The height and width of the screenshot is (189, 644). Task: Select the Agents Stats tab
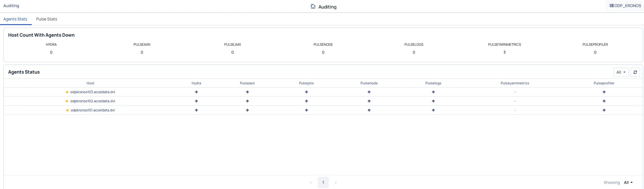point(15,19)
